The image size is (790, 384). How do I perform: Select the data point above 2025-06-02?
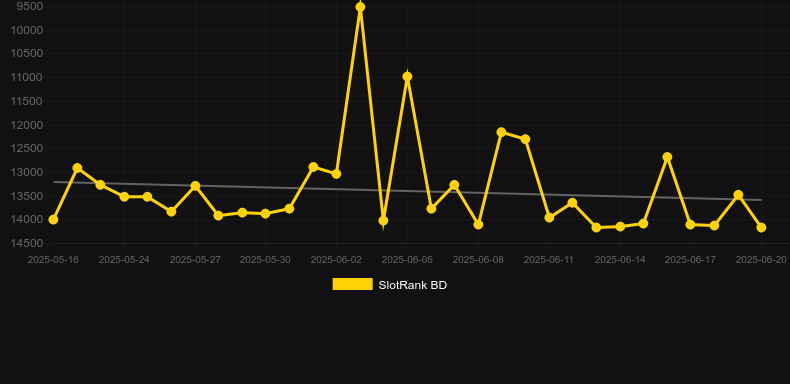(337, 174)
